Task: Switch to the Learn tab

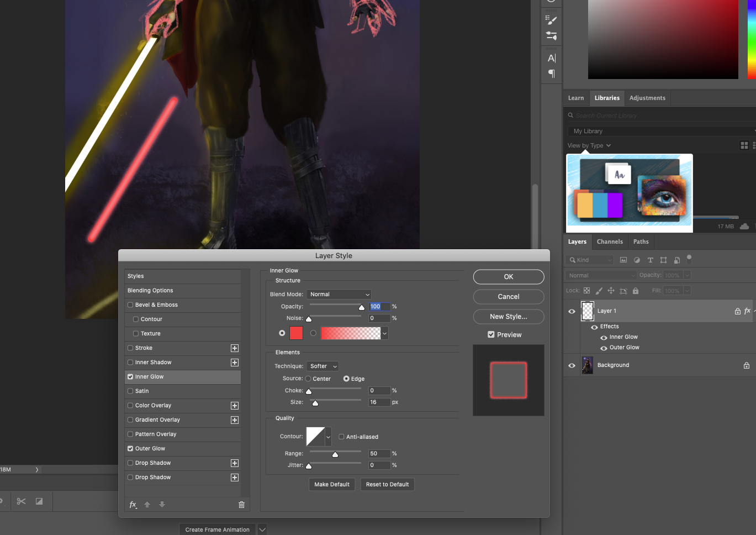Action: point(576,98)
